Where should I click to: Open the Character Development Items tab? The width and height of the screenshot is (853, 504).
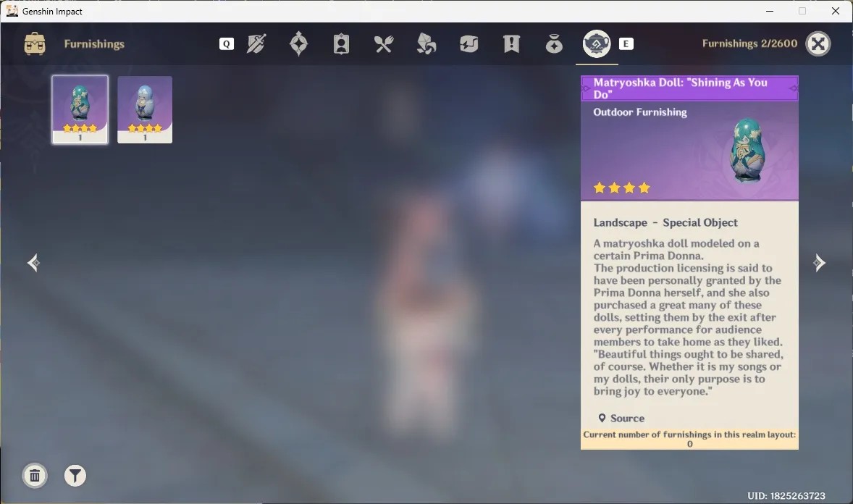pyautogui.click(x=341, y=44)
